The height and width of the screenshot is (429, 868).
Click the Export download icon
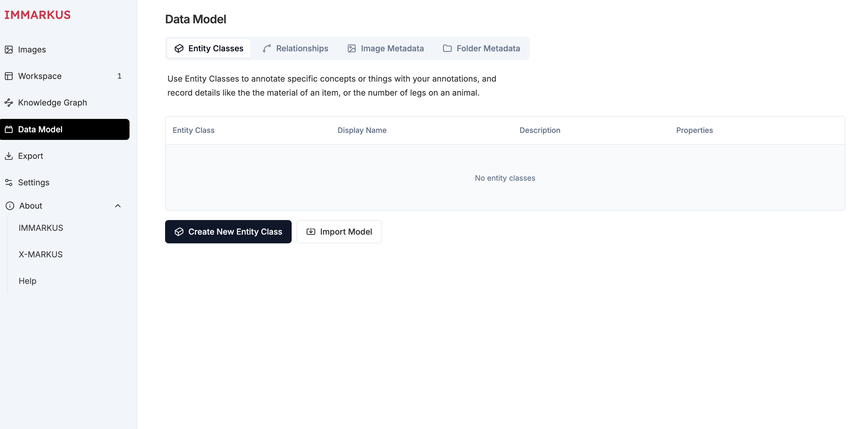click(9, 156)
